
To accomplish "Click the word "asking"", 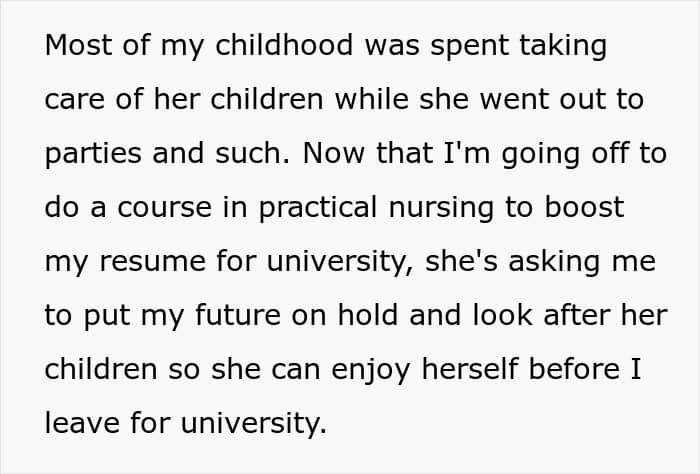I will tap(554, 262).
